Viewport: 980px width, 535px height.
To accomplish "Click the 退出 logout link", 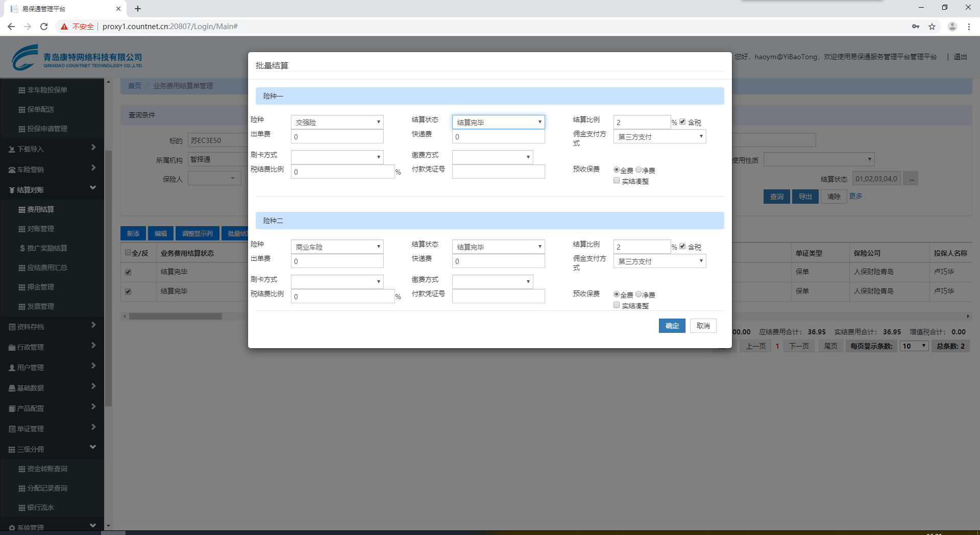I will [961, 57].
